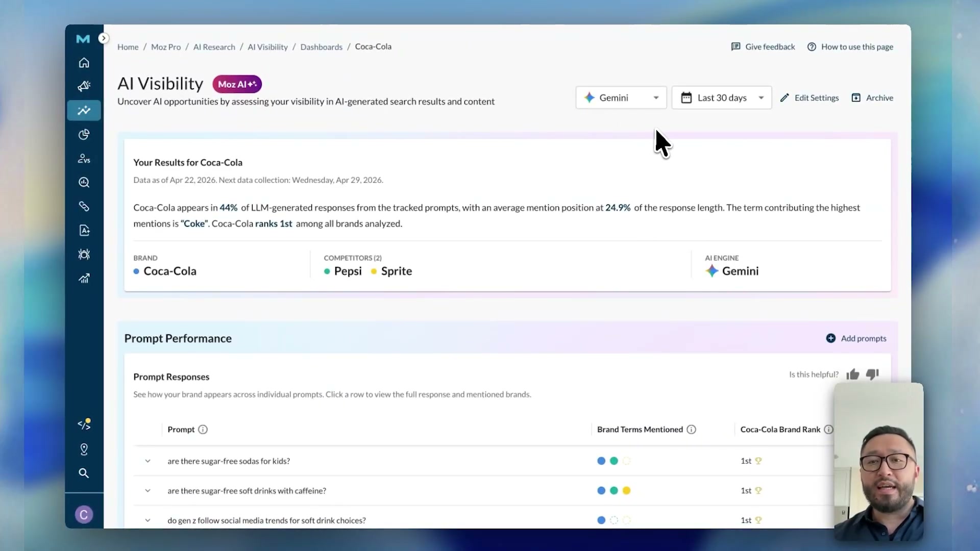Screen dimensions: 980x551
Task: Open the page grader A+ icon
Action: click(84, 230)
